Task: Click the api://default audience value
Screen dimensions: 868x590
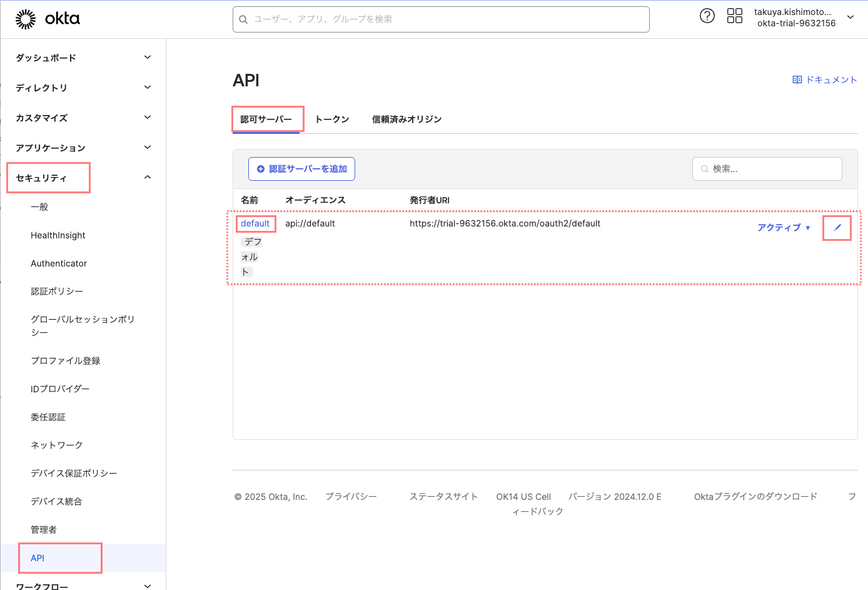Action: (x=310, y=223)
